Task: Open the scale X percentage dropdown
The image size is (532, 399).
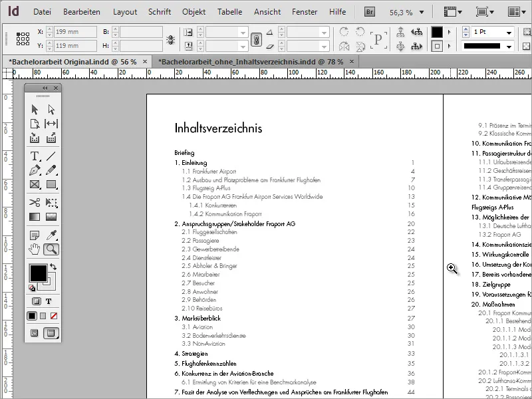Action: pos(243,33)
